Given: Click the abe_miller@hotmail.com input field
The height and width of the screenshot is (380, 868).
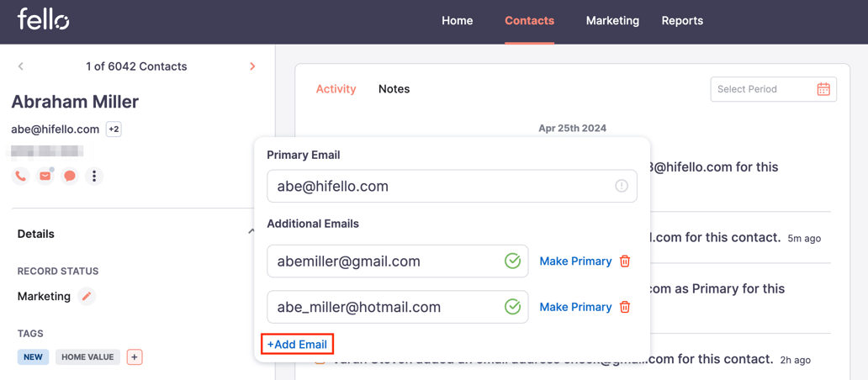Looking at the screenshot, I should (x=398, y=307).
